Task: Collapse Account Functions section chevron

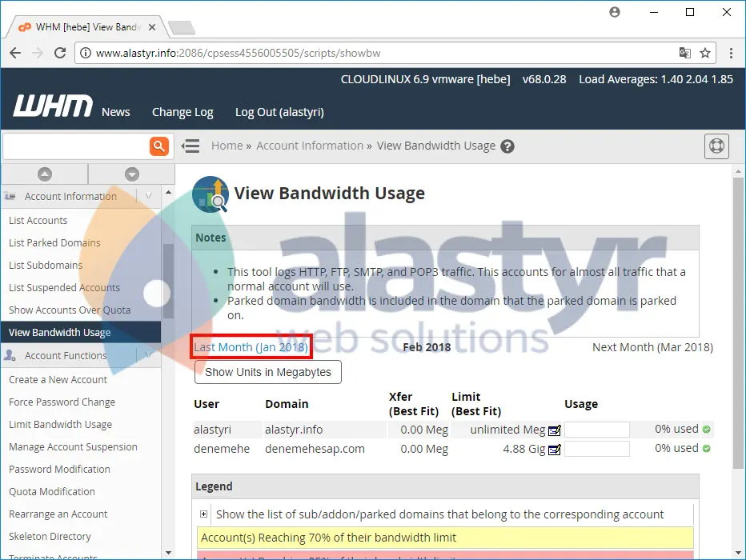Action: click(148, 355)
